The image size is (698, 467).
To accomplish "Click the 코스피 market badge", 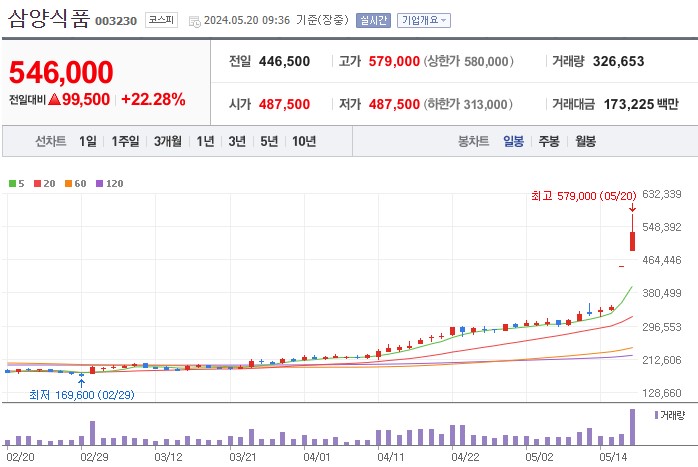I will click(x=158, y=19).
